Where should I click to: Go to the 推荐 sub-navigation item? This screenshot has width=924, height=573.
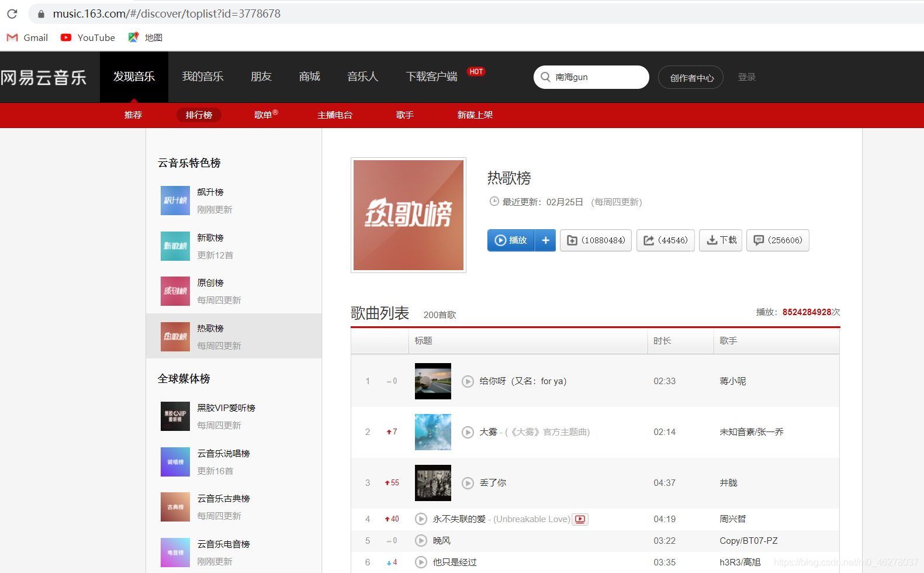click(x=133, y=115)
